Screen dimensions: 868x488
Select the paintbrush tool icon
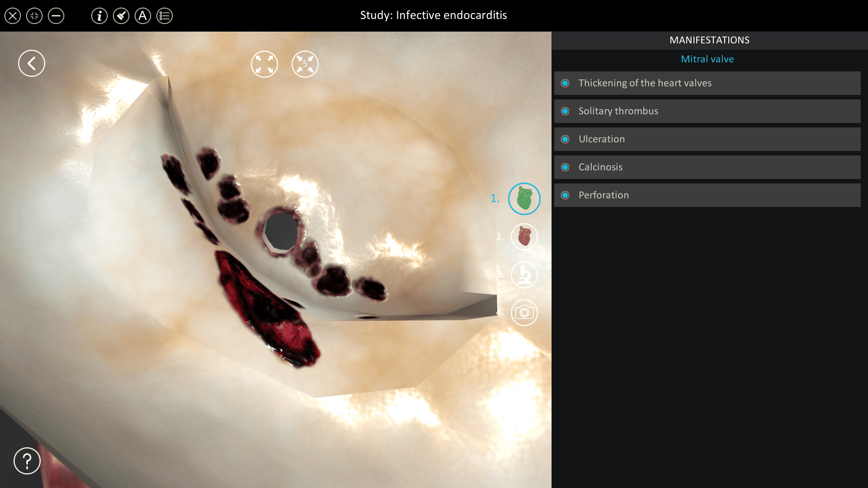point(121,16)
